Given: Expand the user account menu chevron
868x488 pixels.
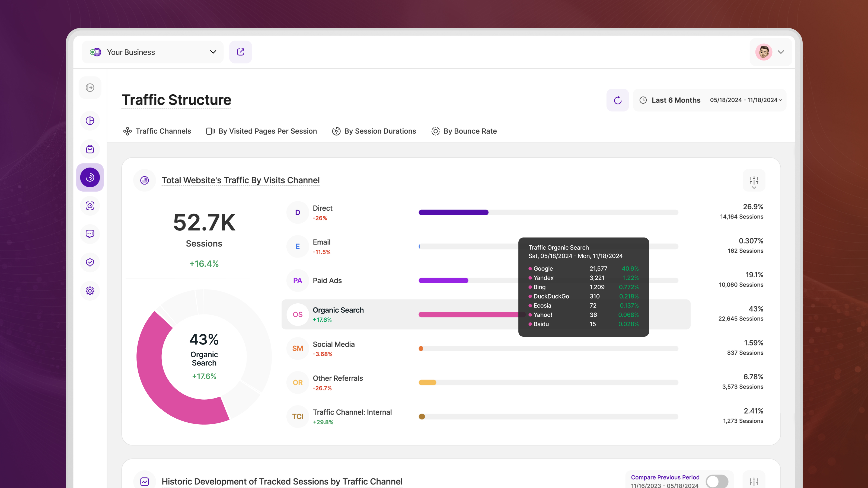Looking at the screenshot, I should (x=781, y=52).
